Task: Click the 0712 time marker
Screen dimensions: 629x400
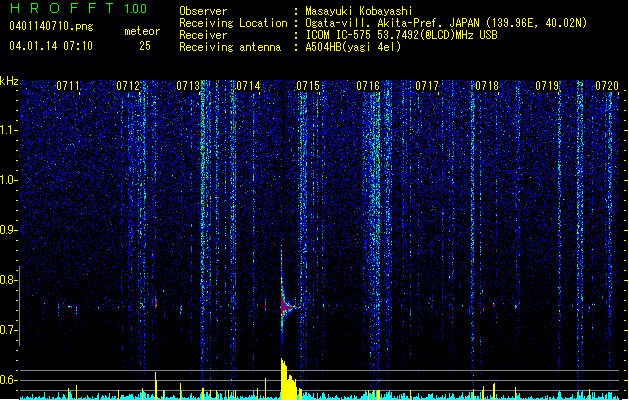Action: (x=128, y=86)
